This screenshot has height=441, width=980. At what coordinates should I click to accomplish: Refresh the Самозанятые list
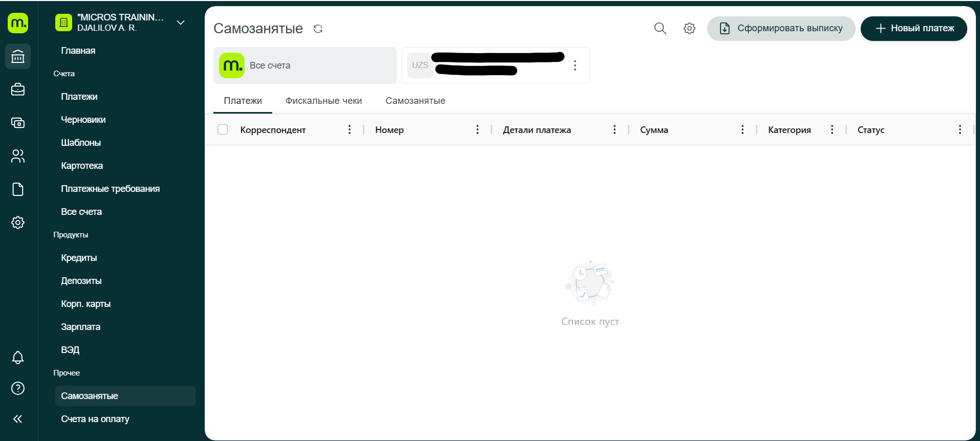[318, 29]
